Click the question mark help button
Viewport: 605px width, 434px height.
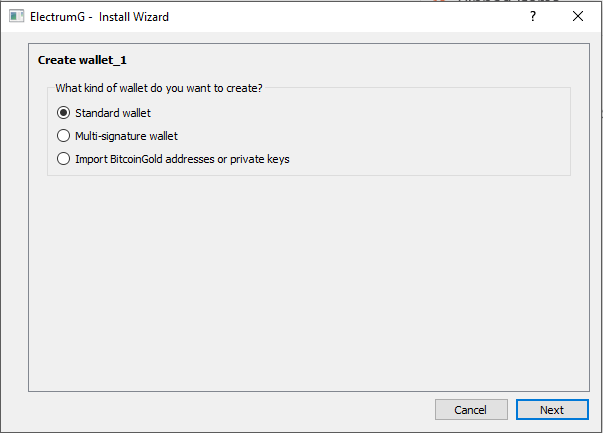(x=533, y=17)
